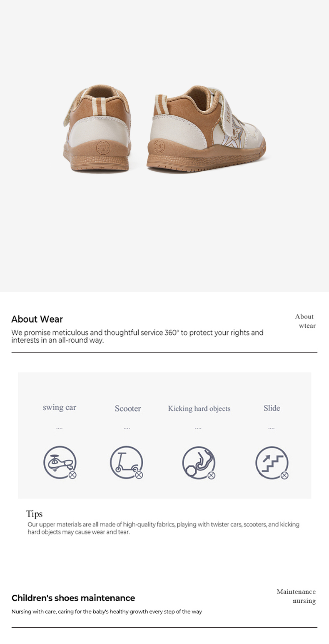This screenshot has width=329, height=644.
Task: Click the slide stairs prohibited icon
Action: 272,463
